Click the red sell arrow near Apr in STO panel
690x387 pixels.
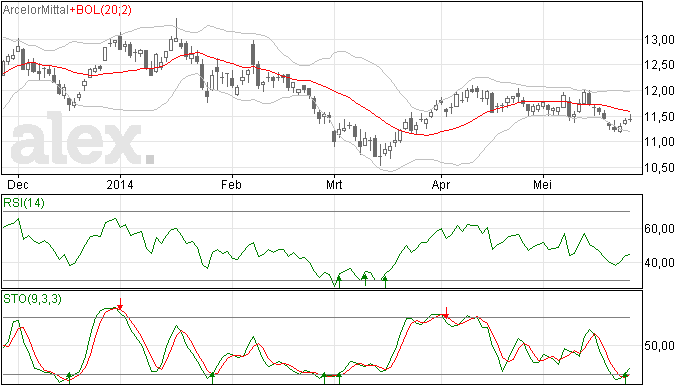[447, 313]
